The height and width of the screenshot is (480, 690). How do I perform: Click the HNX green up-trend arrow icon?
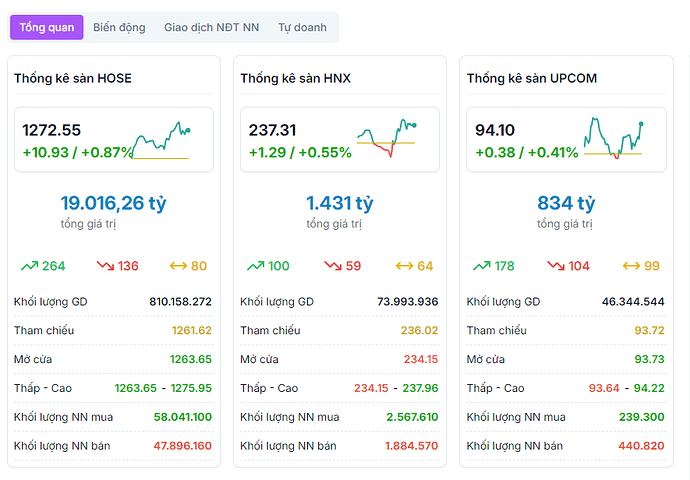click(x=255, y=266)
